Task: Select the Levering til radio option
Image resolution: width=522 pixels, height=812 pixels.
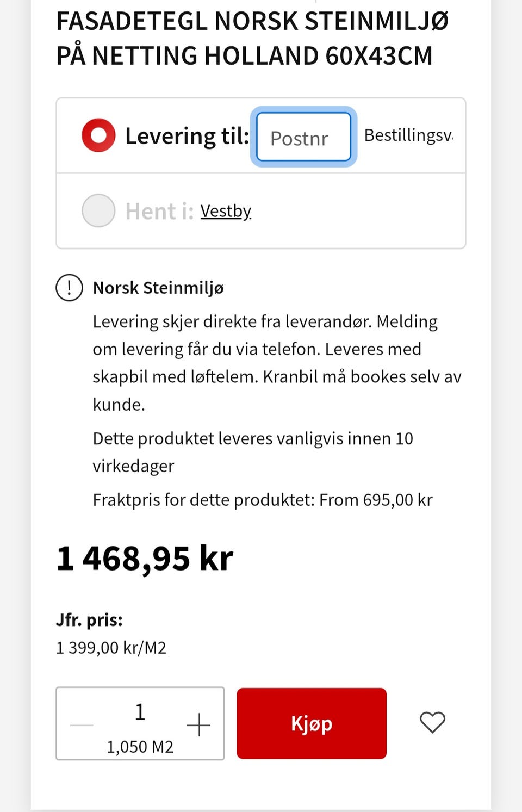Action: [x=98, y=135]
